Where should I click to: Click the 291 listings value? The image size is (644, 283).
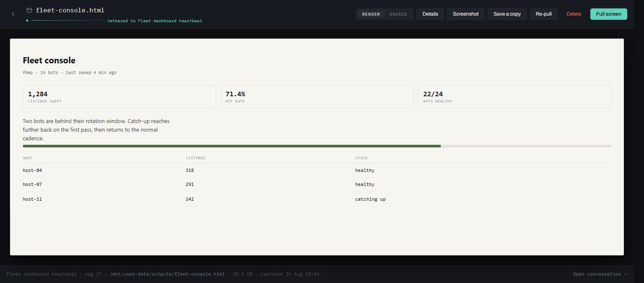coord(190,184)
